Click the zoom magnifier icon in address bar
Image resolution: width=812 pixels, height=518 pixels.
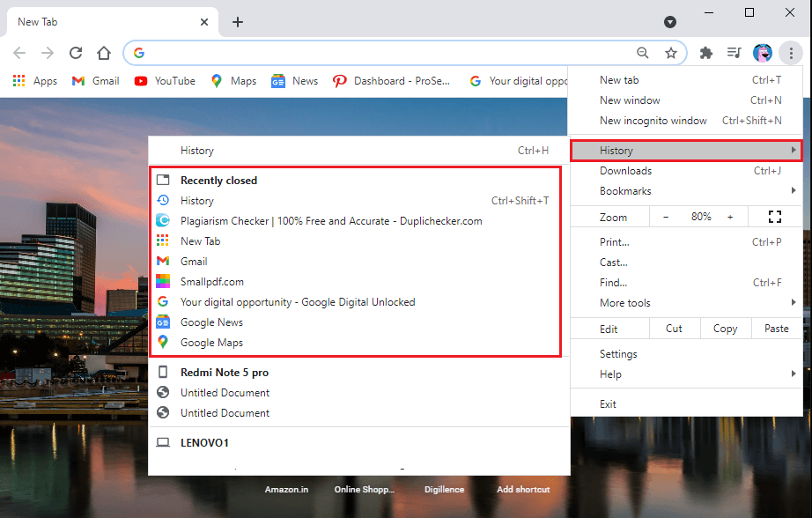click(x=643, y=53)
